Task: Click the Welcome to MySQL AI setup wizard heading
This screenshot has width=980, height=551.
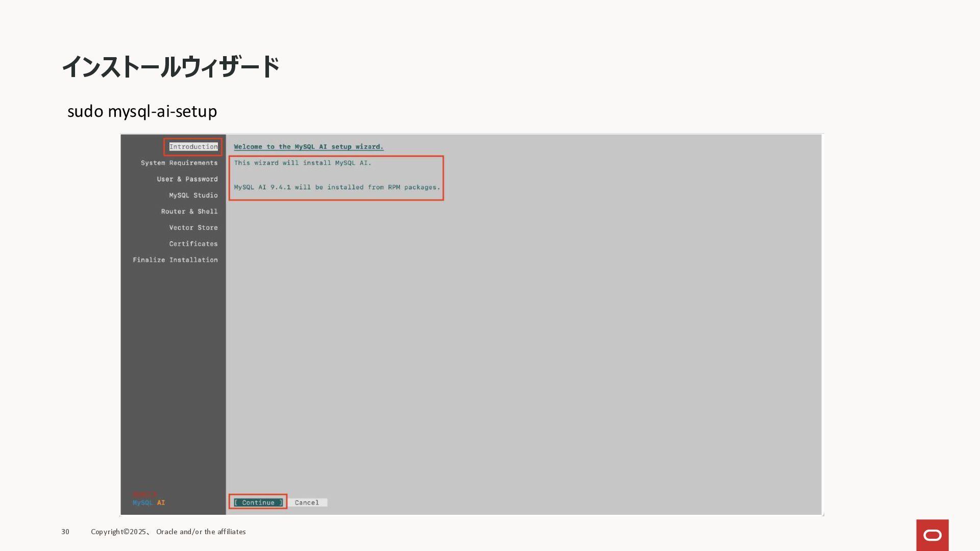Action: [308, 147]
